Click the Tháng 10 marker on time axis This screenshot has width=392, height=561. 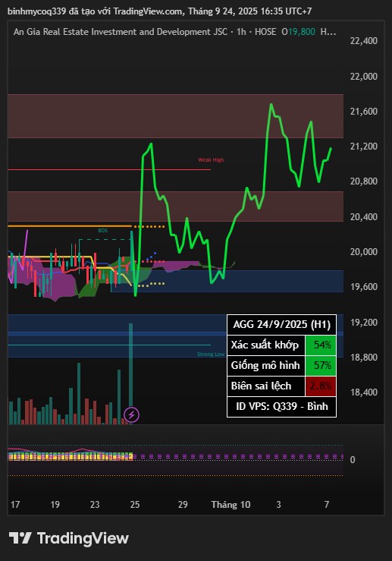click(x=230, y=505)
